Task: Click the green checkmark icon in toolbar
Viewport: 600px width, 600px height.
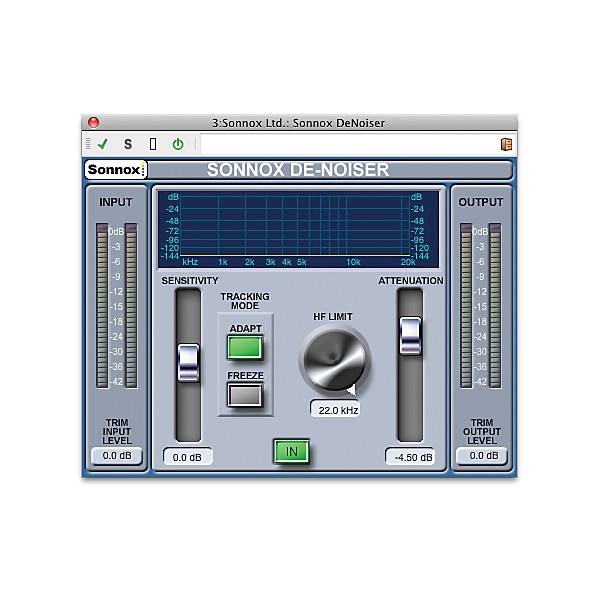Action: click(103, 144)
